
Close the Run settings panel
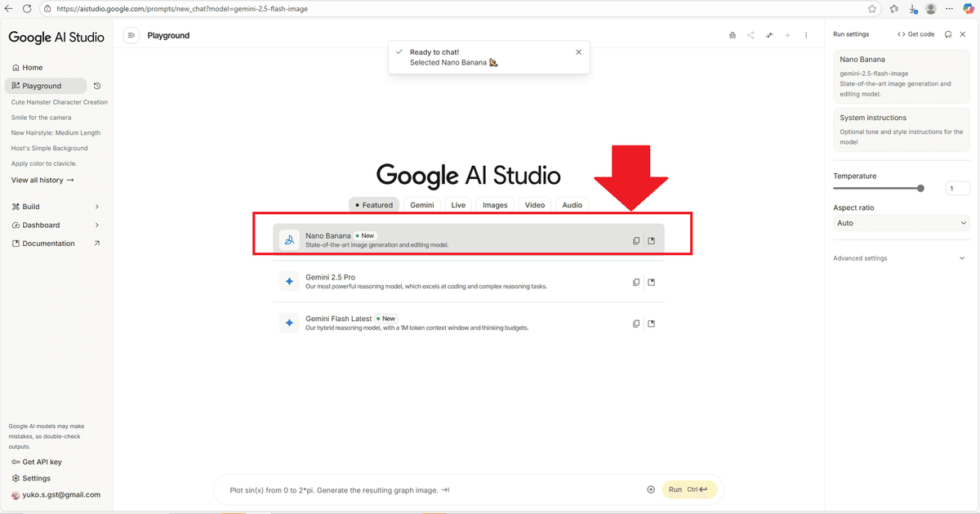coord(963,34)
